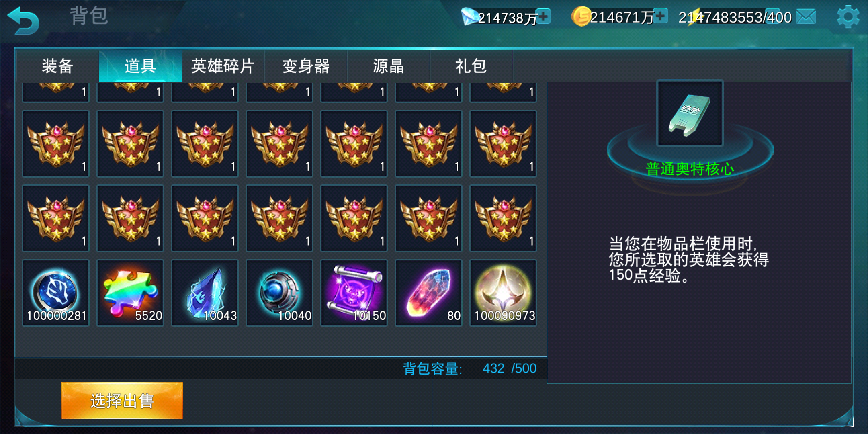868x434 pixels.
Task: Open the mail envelope icon
Action: [x=806, y=17]
